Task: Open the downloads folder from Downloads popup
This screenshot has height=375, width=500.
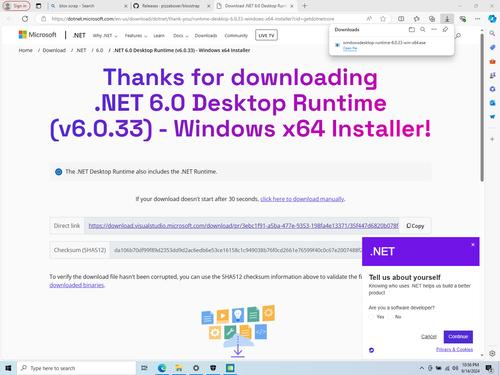Action: click(x=412, y=30)
